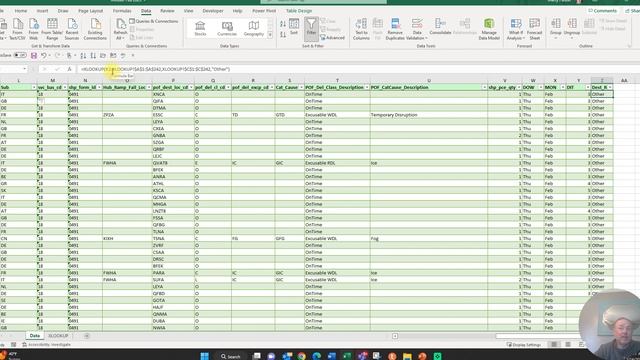Open the Insert ribbon tab

point(42,11)
